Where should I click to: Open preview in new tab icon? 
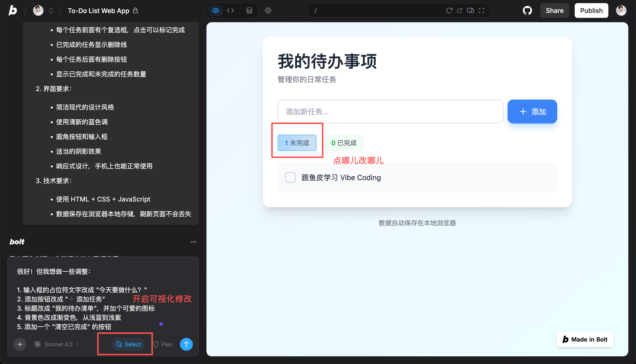[x=460, y=10]
